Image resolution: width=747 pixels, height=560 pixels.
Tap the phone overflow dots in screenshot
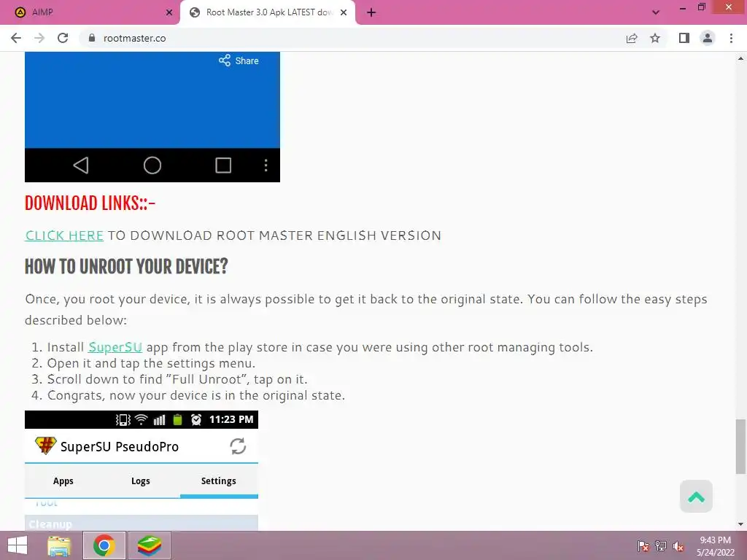pos(266,166)
